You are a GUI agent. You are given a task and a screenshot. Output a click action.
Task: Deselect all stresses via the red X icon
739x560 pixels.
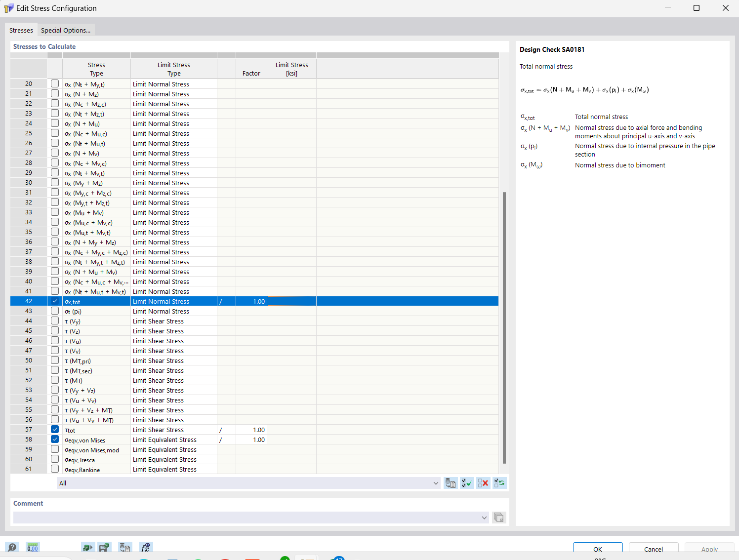click(x=483, y=482)
